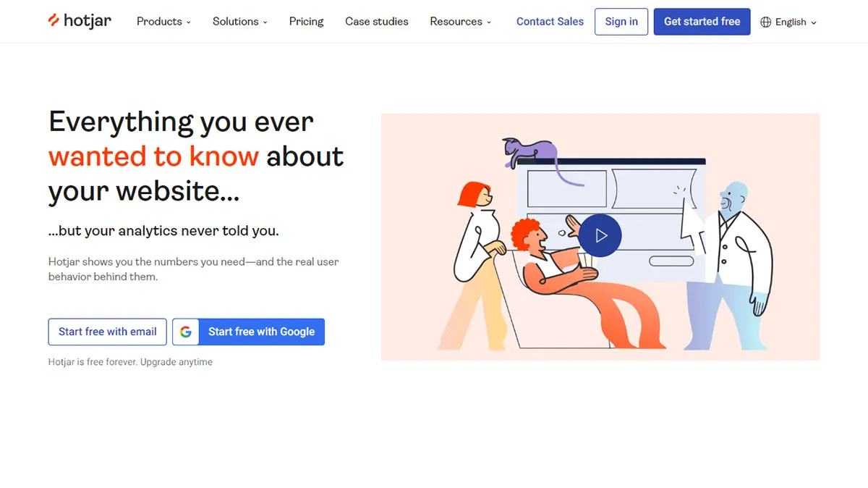
Task: Click the chevron arrow next to Resources
Action: 489,22
